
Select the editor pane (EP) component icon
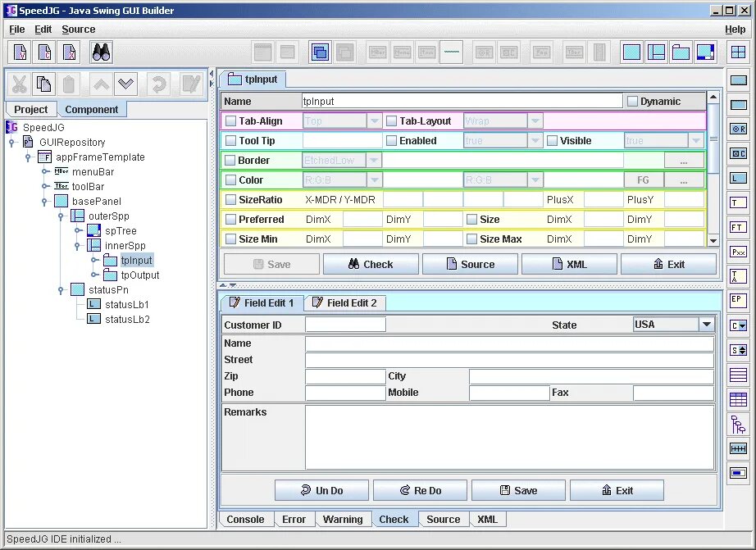pyautogui.click(x=738, y=301)
